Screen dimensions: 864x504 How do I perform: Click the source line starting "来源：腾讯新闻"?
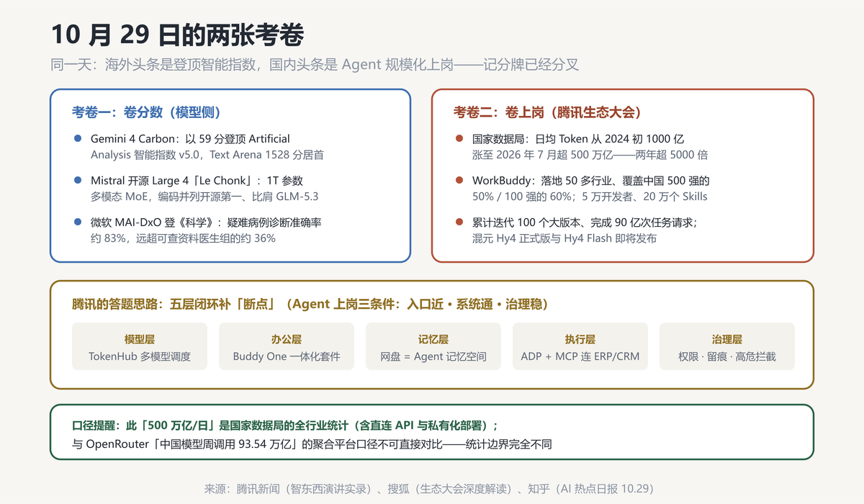[432, 488]
